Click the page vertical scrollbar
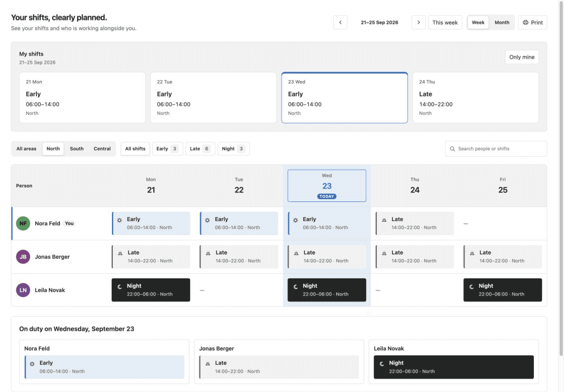Screen dimensions: 564x392 (561, 178)
